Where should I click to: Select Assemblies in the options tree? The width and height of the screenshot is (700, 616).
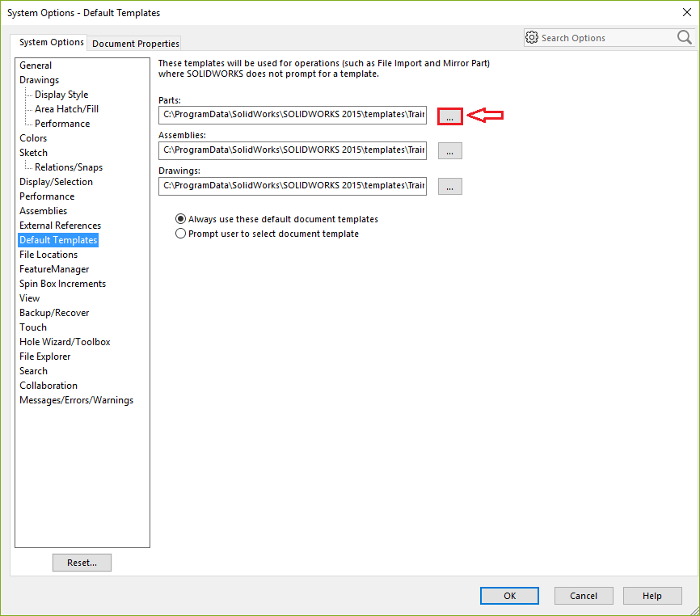(x=44, y=211)
